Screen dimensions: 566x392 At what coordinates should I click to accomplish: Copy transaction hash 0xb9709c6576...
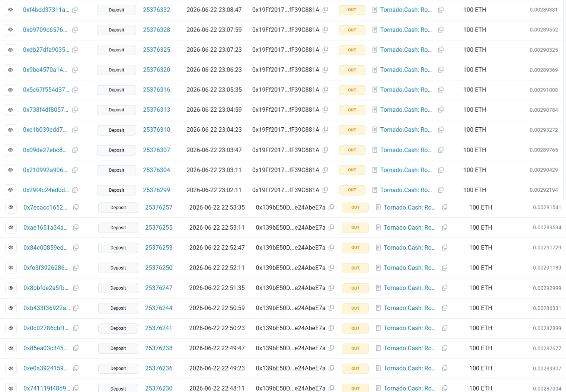[75, 30]
